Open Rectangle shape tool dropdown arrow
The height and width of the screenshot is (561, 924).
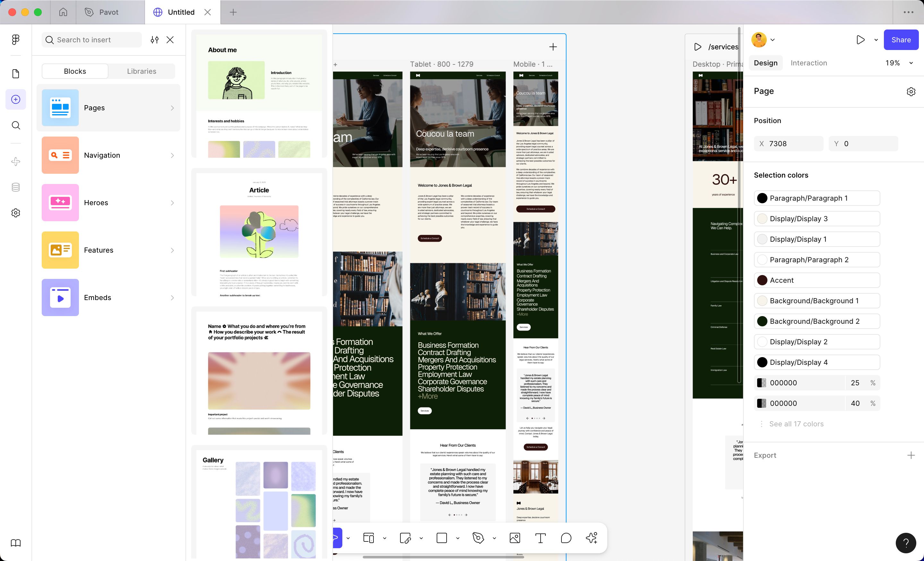click(458, 538)
